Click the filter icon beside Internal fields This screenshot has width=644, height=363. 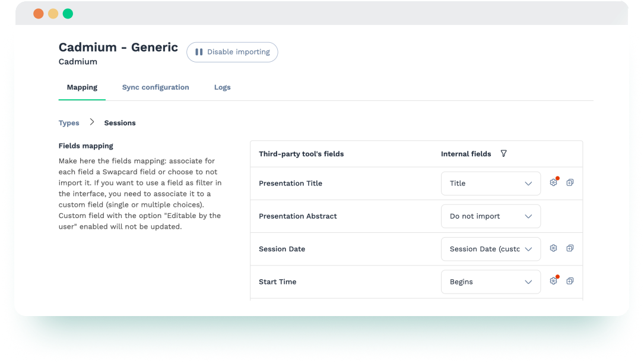[x=503, y=153]
